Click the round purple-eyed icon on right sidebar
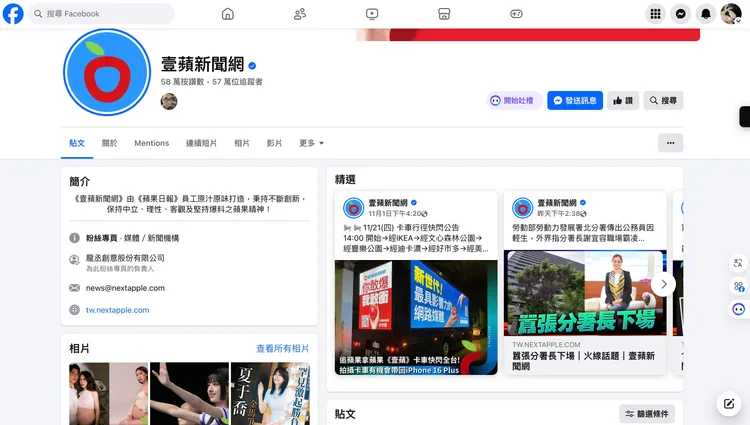 pos(739,309)
